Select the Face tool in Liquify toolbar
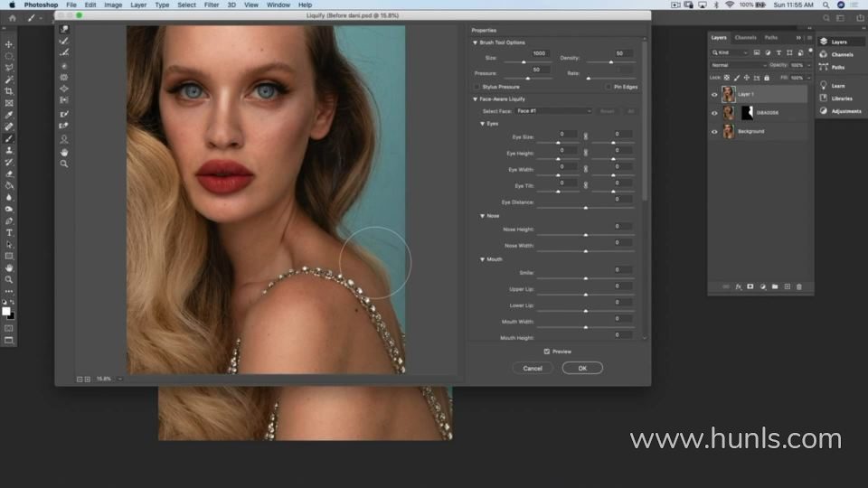Viewport: 868px width, 488px height. pos(64,139)
